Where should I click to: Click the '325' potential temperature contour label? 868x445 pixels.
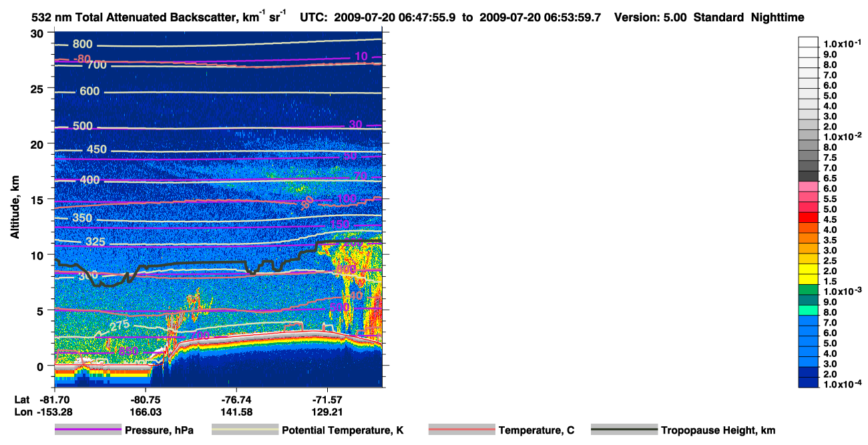95,242
